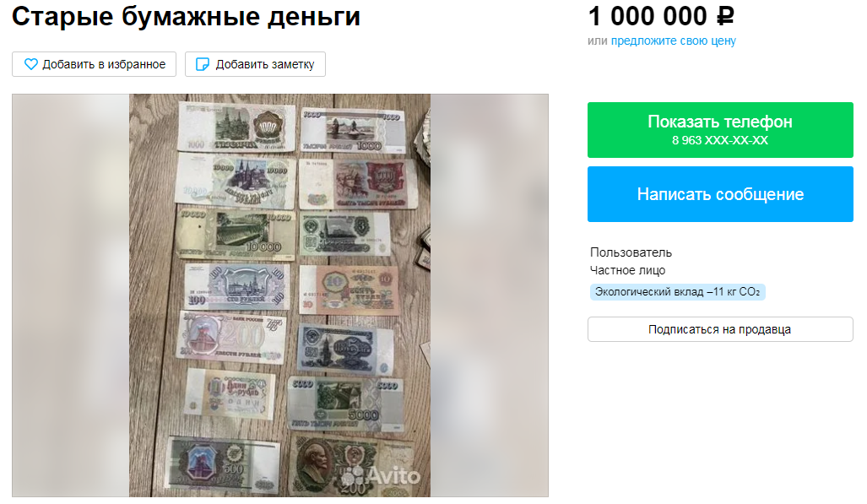Screen dimensions: 867x504
Task: Click the sticky note icon
Action: (203, 64)
